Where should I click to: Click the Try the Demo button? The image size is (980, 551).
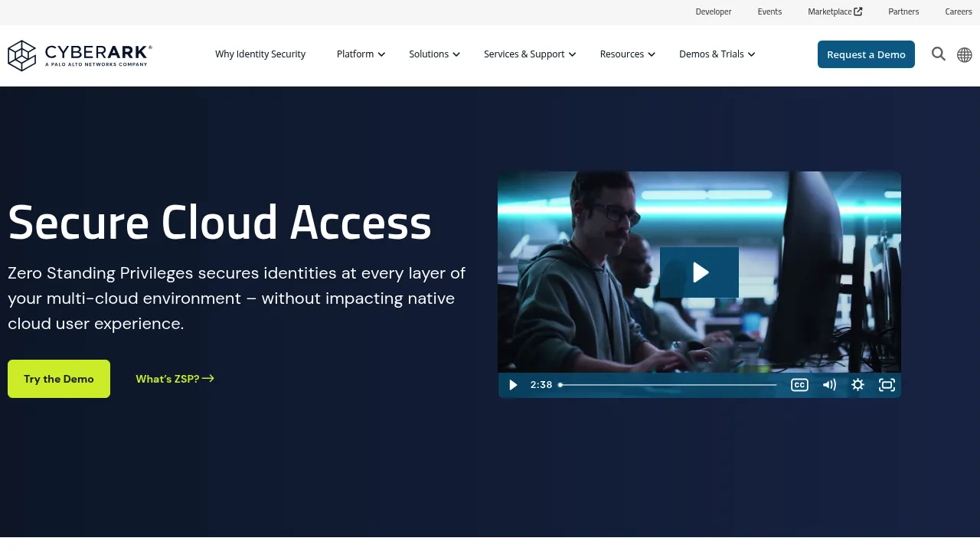coord(59,379)
